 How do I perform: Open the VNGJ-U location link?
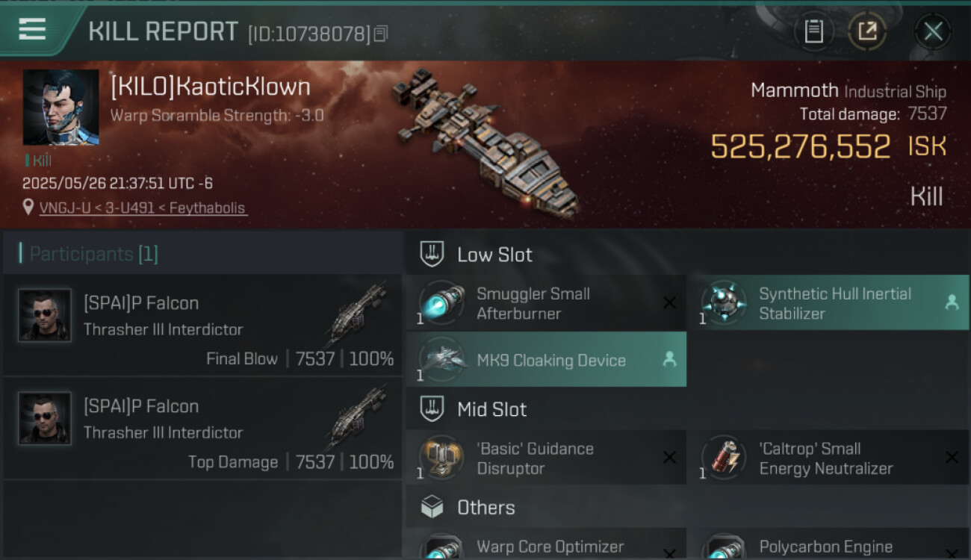coord(143,208)
